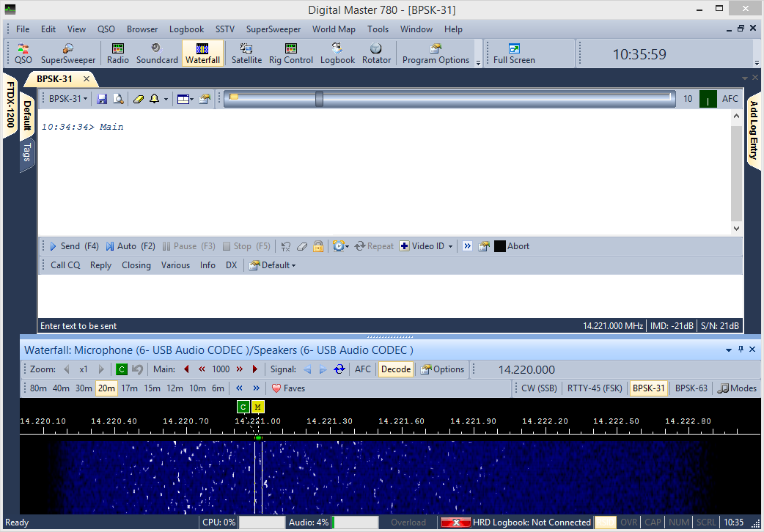
Task: Open transmit options icon beside Abort
Action: [484, 246]
